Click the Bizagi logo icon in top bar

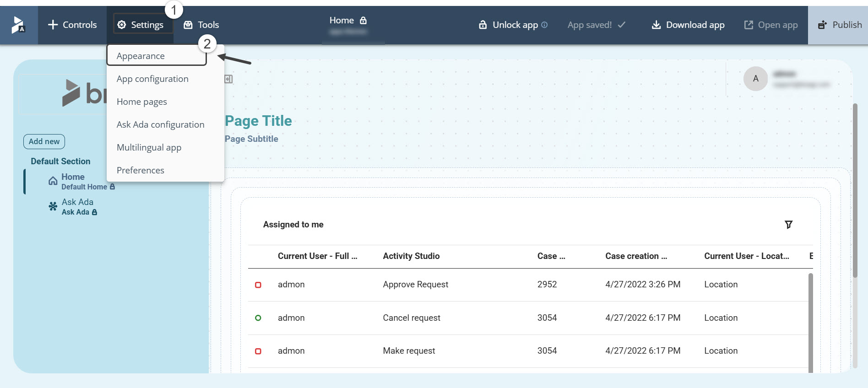coord(18,25)
